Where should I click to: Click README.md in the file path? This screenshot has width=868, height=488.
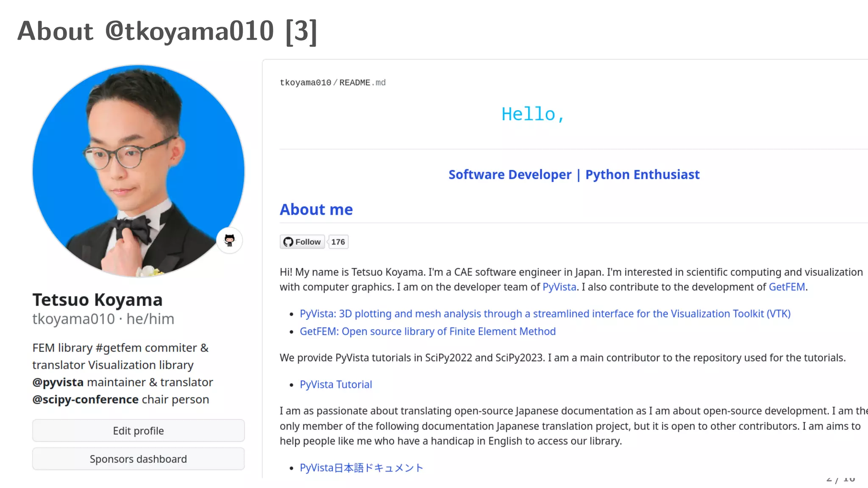[362, 83]
